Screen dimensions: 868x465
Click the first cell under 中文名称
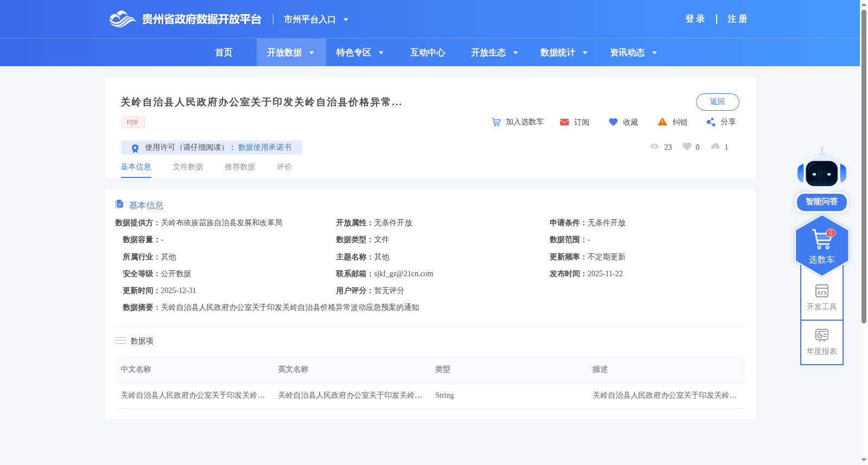pyautogui.click(x=193, y=395)
